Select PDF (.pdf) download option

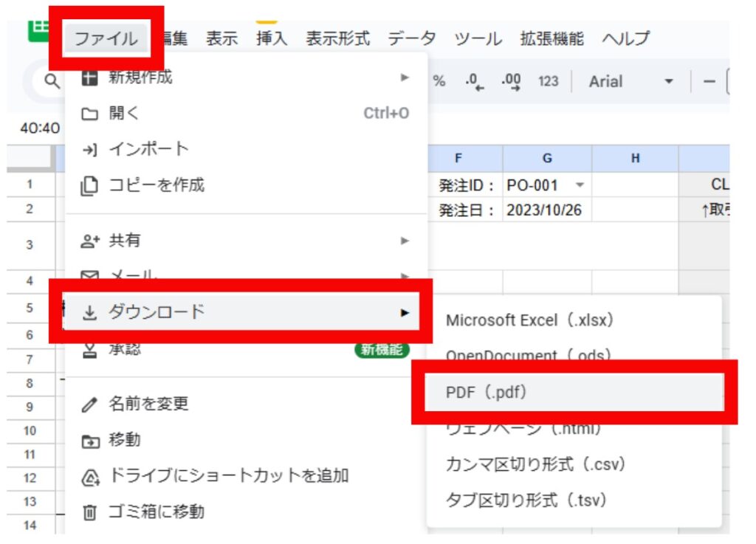[x=487, y=393]
